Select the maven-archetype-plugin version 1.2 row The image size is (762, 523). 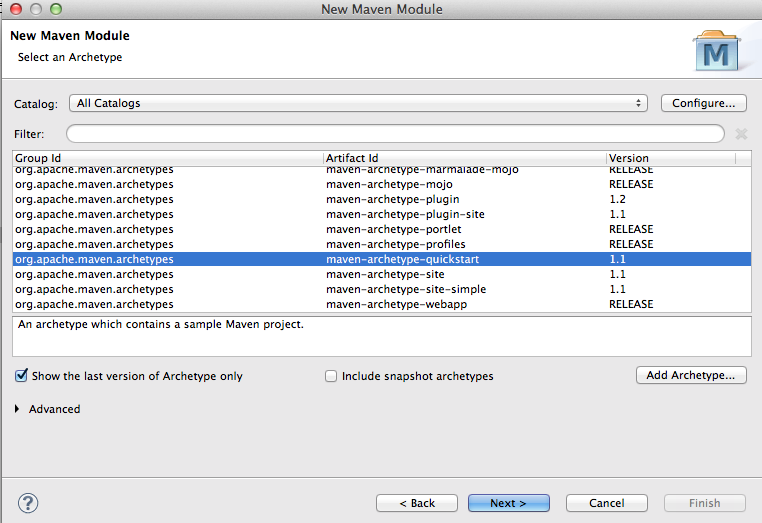(382, 199)
